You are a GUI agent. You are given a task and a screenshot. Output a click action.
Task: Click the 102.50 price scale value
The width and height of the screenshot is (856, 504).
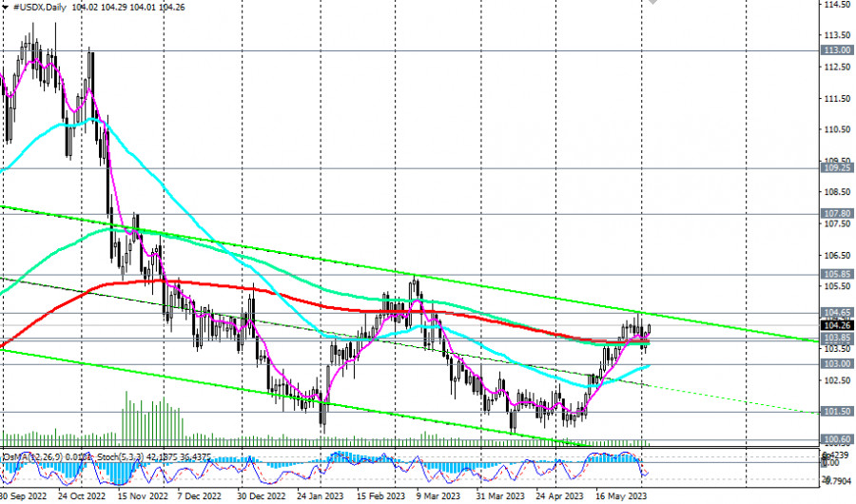[x=837, y=380]
